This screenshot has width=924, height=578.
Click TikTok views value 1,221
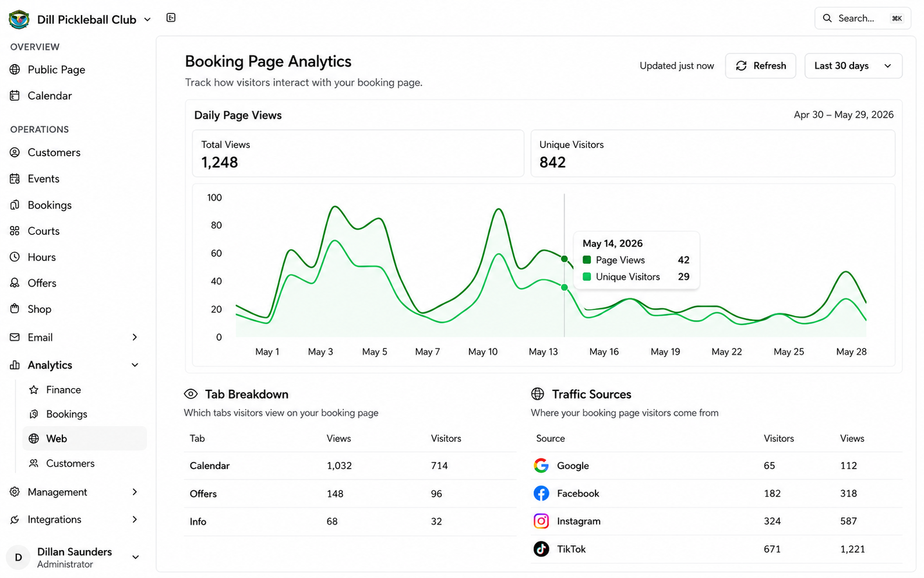point(852,549)
